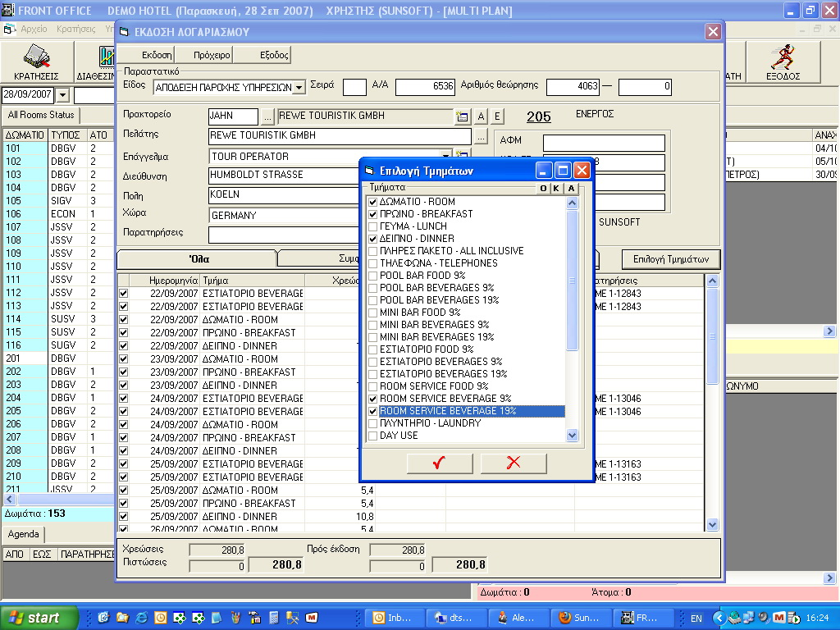
Task: Open FR... front office taskbar window
Action: point(643,618)
